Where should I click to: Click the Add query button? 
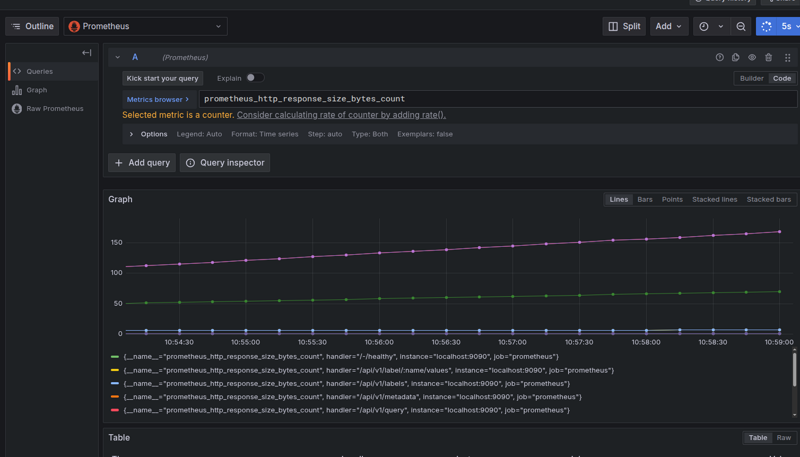pyautogui.click(x=142, y=163)
